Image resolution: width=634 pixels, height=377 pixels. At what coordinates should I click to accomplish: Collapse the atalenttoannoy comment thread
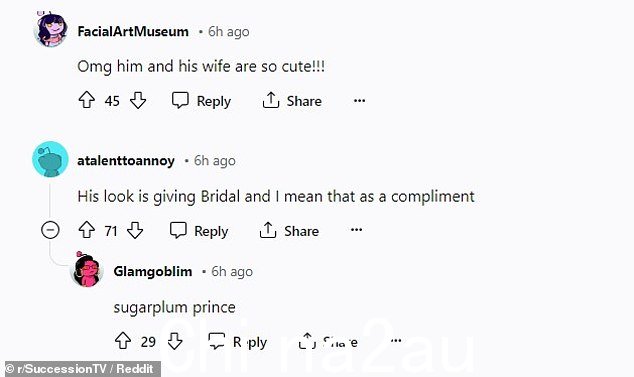[x=50, y=230]
